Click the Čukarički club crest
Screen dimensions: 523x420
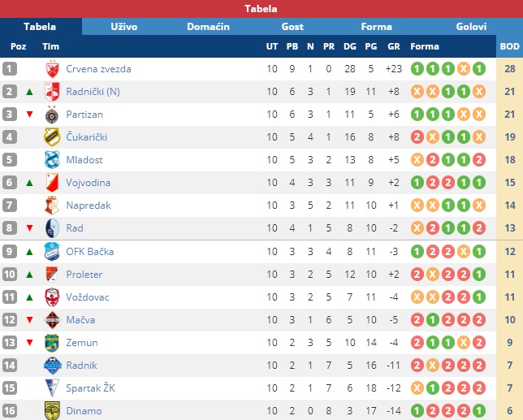point(52,137)
